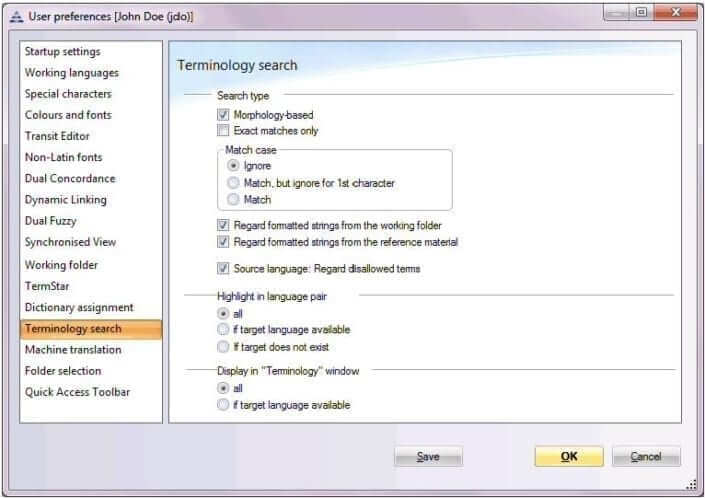
Task: Select display if target language available
Action: (x=223, y=405)
